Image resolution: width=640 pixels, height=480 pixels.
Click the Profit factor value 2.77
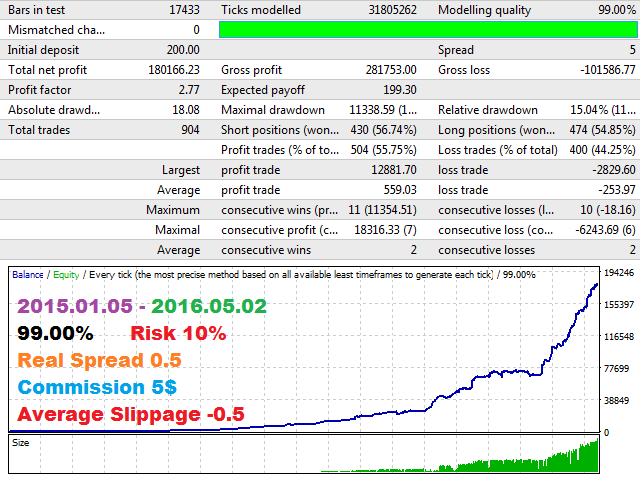[x=189, y=90]
